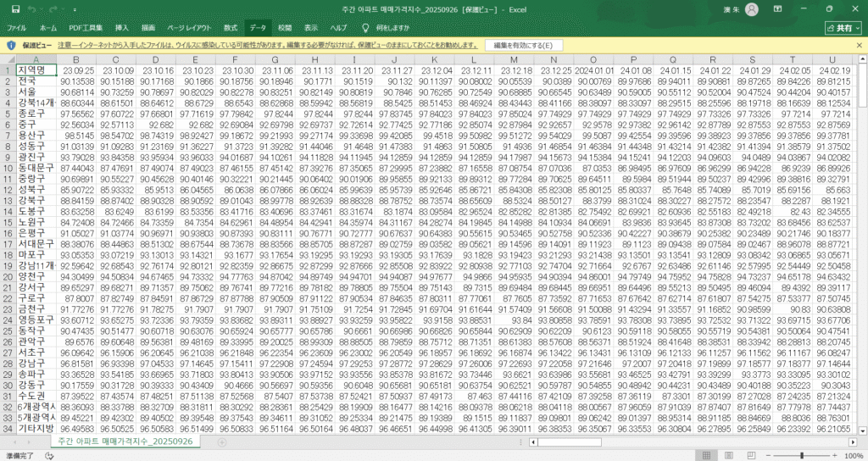
Task: Click the 編集を有効にする(E) button
Action: coord(523,45)
